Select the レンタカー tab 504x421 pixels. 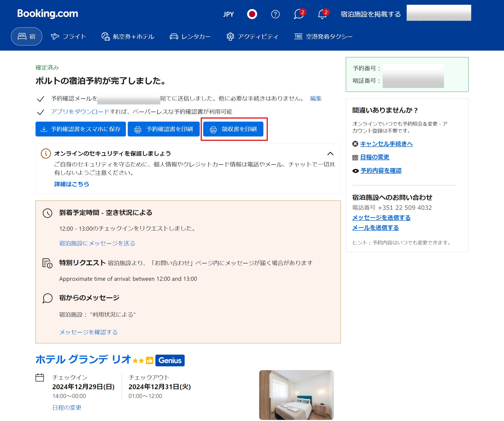coord(190,36)
